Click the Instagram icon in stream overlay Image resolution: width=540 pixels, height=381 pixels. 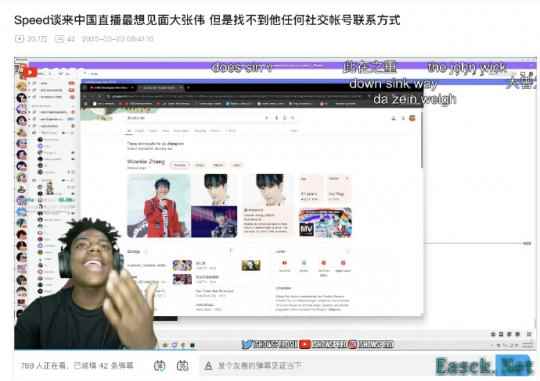click(353, 344)
